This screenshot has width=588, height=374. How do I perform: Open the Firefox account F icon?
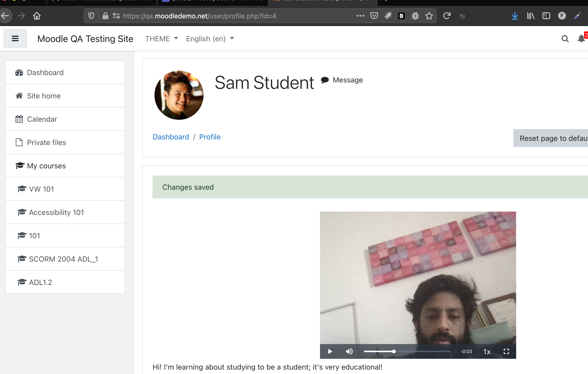click(x=562, y=16)
